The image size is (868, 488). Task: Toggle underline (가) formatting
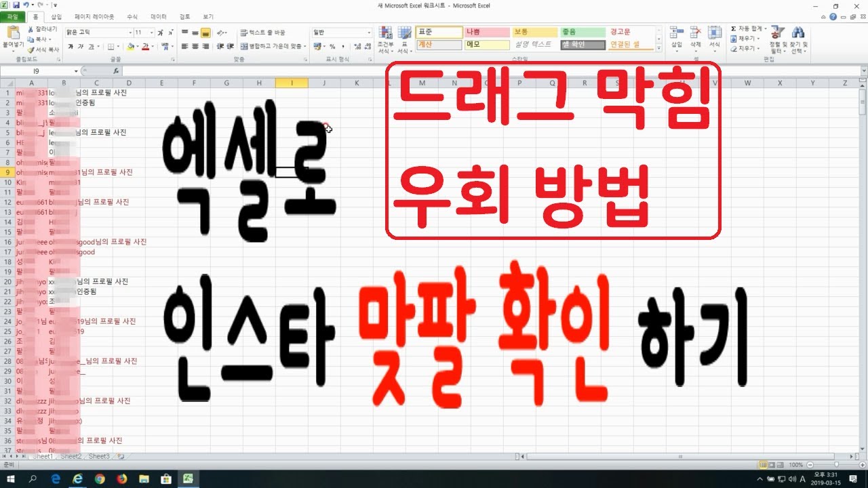91,47
